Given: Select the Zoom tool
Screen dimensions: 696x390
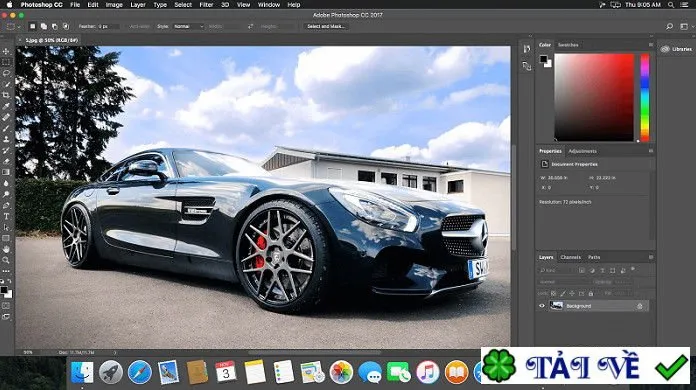Looking at the screenshot, I should coord(6,260).
